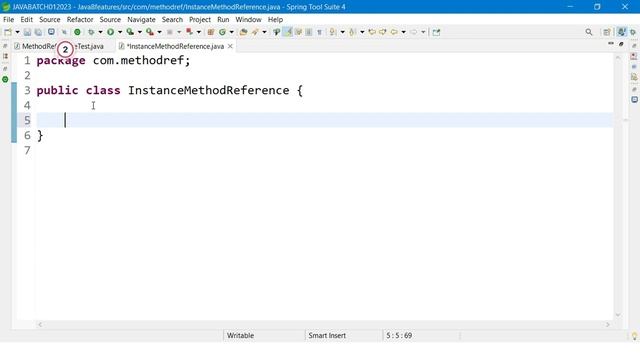Start debugging with the bug icon
This screenshot has height=360, width=640.
coord(91,32)
